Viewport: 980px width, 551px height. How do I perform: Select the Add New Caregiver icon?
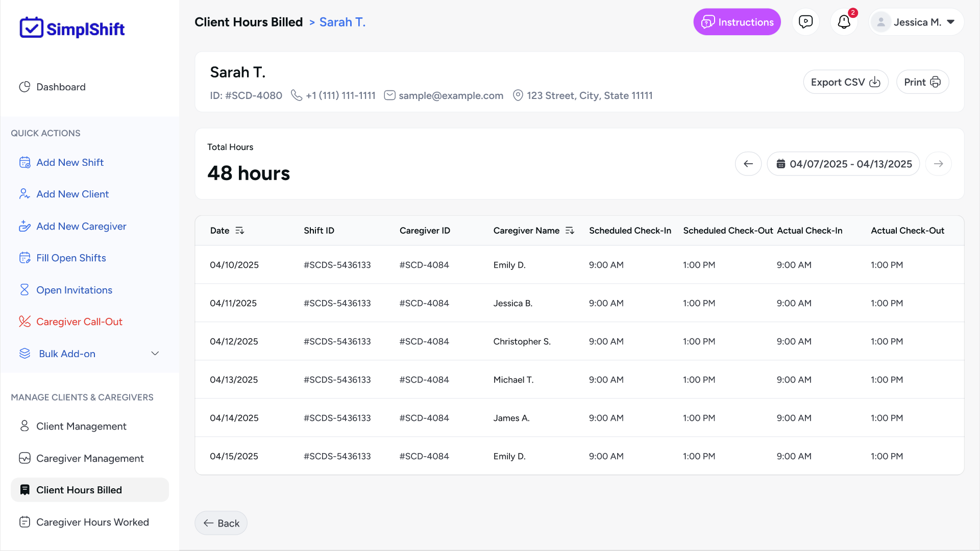tap(25, 226)
